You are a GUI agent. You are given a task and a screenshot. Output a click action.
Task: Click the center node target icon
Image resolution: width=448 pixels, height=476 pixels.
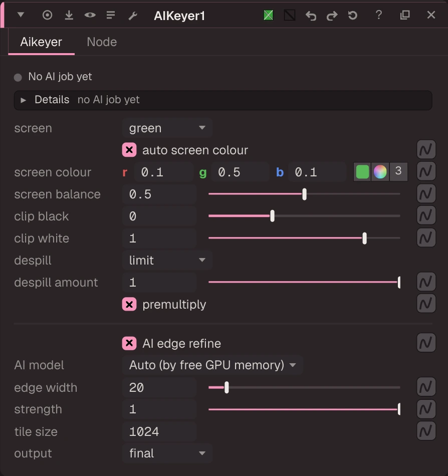(47, 15)
